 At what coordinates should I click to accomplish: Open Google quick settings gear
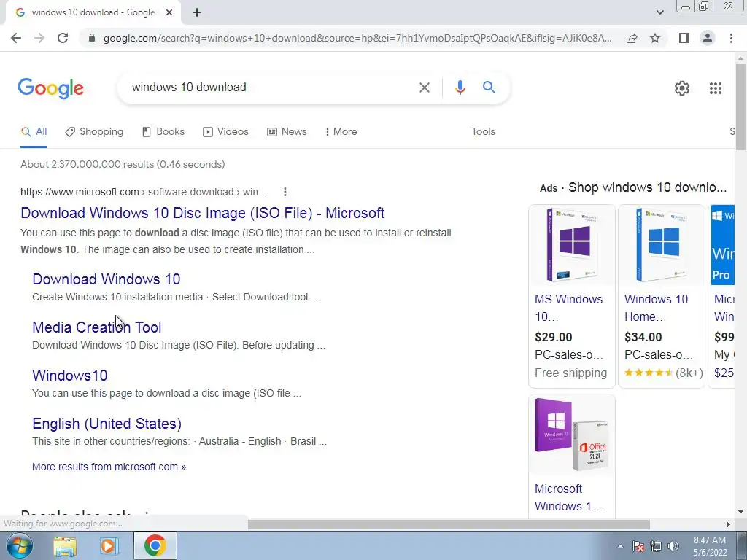coord(682,88)
